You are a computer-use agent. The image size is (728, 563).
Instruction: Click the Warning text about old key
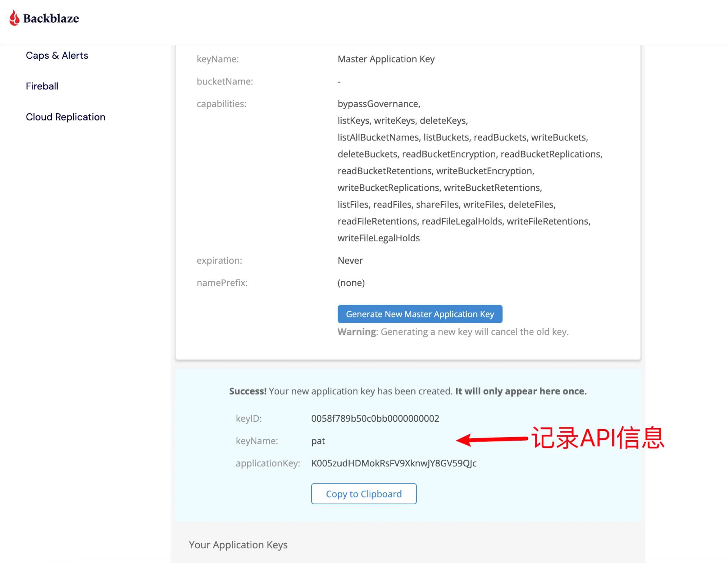[x=453, y=332]
